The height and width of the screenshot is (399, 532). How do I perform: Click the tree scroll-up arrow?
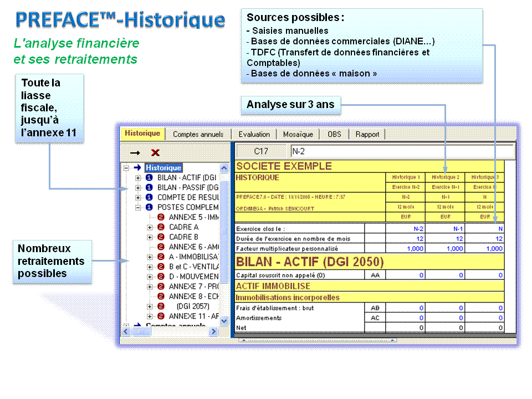point(224,168)
